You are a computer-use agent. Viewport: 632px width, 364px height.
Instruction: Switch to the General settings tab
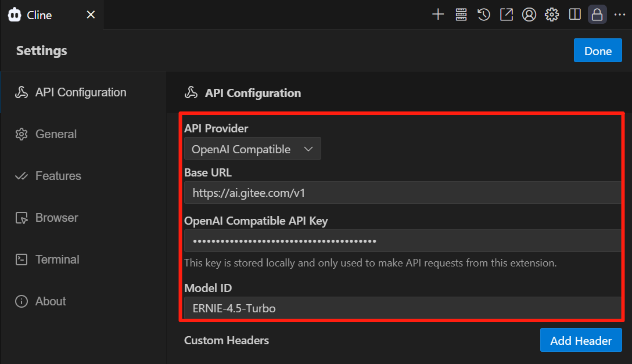pos(56,134)
